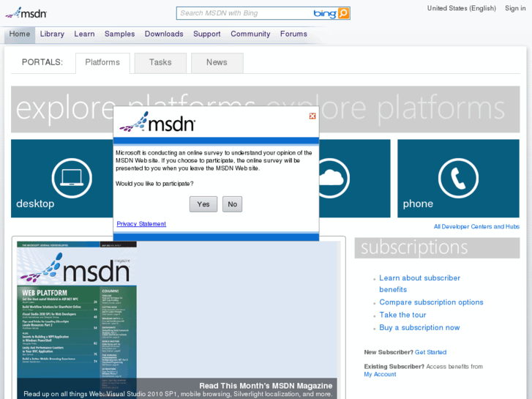532x399 pixels.
Task: Open the desktop platform tile
Action: [x=62, y=179]
